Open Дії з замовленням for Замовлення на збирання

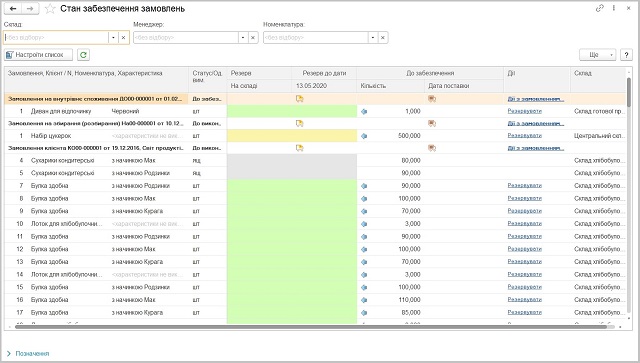click(536, 123)
